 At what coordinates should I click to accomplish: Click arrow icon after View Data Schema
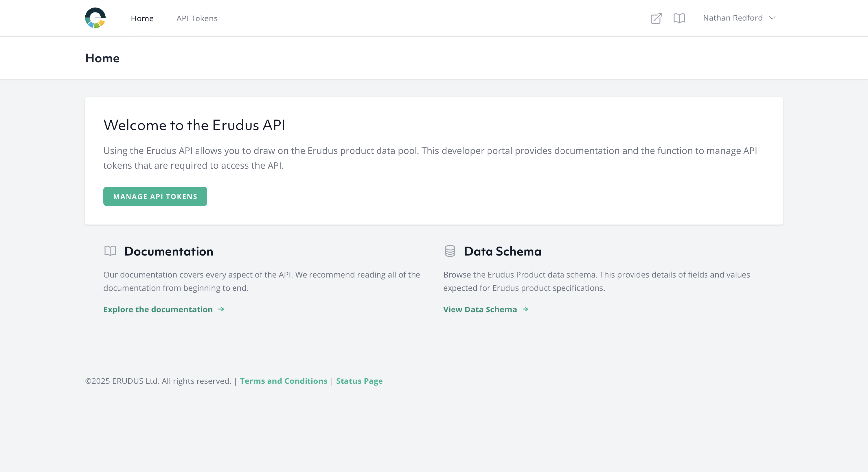[525, 309]
